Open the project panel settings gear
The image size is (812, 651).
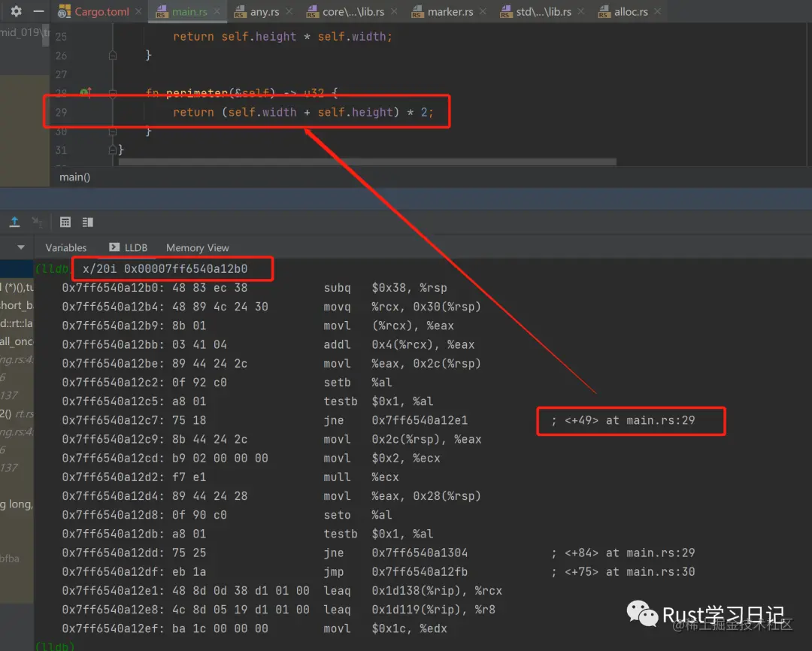[x=16, y=11]
